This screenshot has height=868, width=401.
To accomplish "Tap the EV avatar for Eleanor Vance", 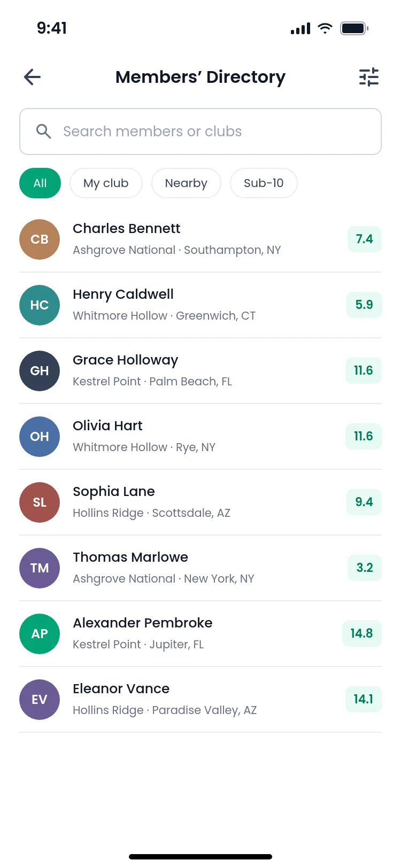I will click(x=40, y=700).
